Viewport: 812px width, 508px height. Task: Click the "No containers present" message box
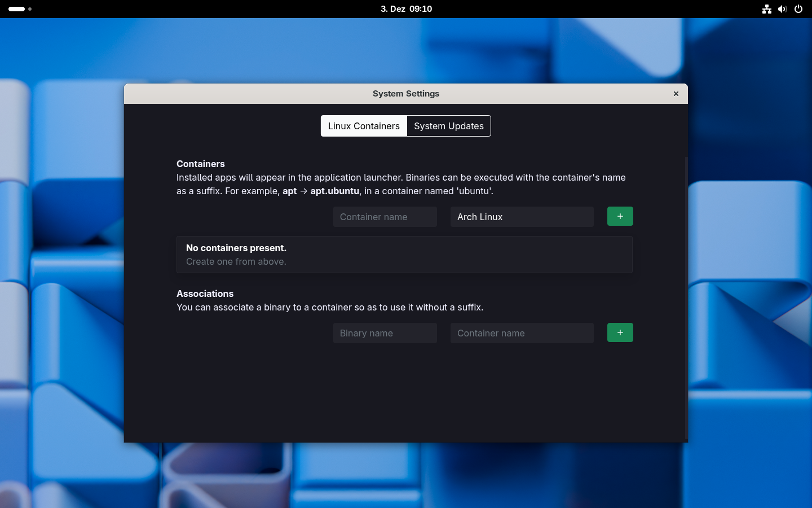pos(404,255)
